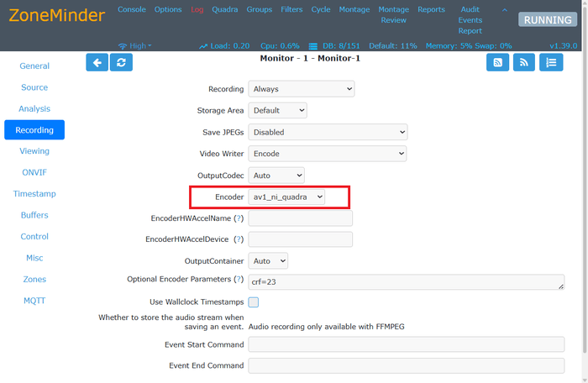Click the list view icon button

(551, 62)
